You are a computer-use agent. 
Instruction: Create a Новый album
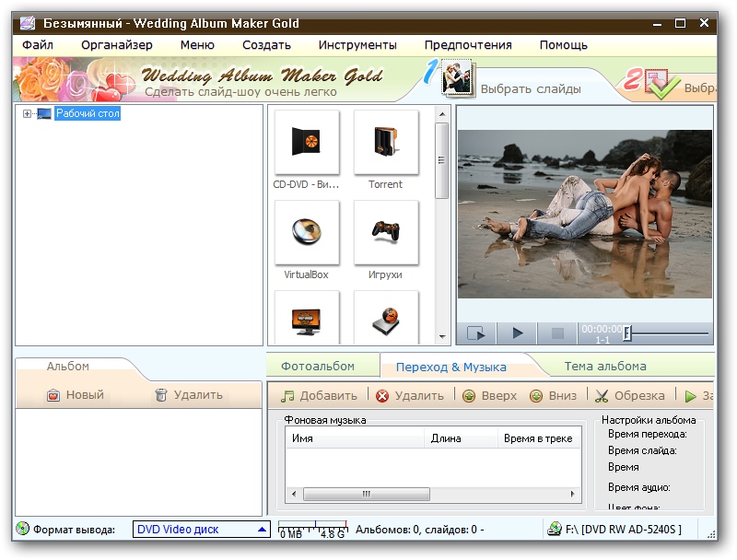point(76,395)
